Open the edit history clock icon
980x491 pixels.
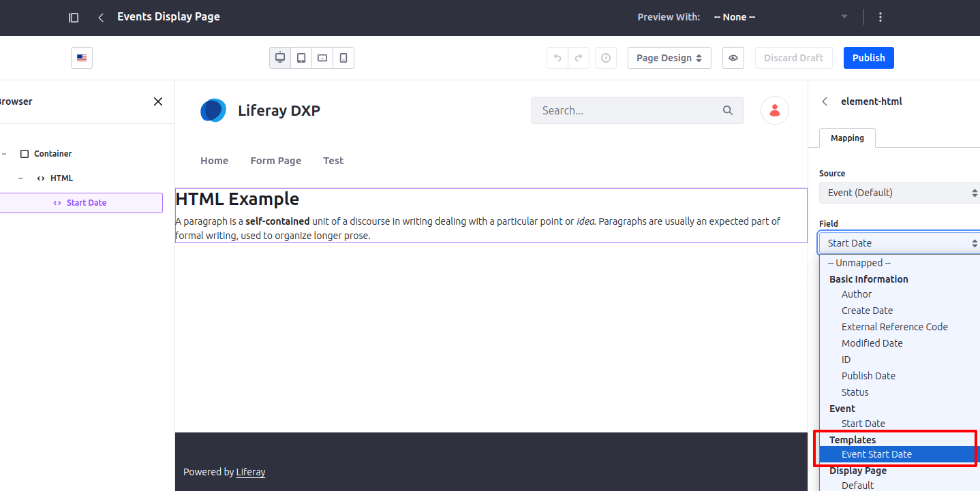click(x=606, y=58)
